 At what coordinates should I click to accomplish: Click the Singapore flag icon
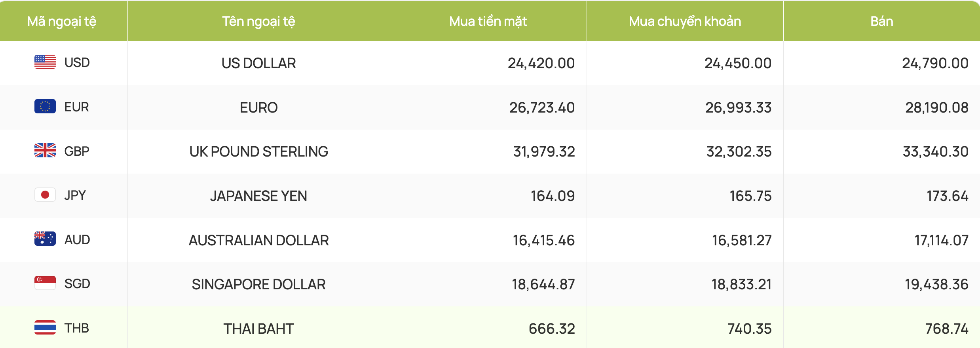[45, 283]
